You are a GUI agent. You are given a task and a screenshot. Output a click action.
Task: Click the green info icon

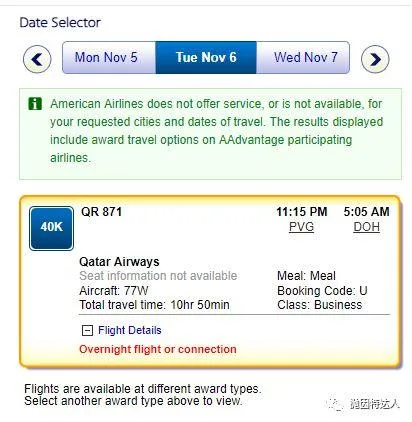35,104
